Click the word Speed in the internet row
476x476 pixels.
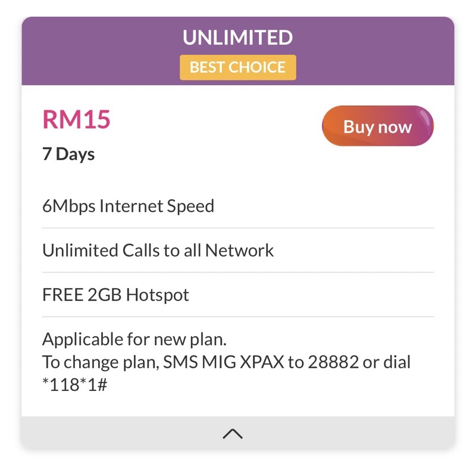click(x=189, y=206)
